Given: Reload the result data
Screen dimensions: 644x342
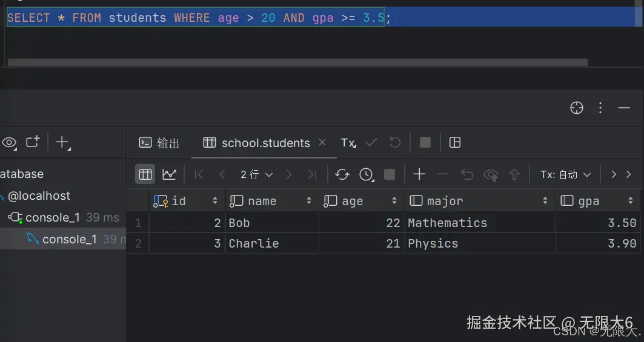Looking at the screenshot, I should pos(342,174).
